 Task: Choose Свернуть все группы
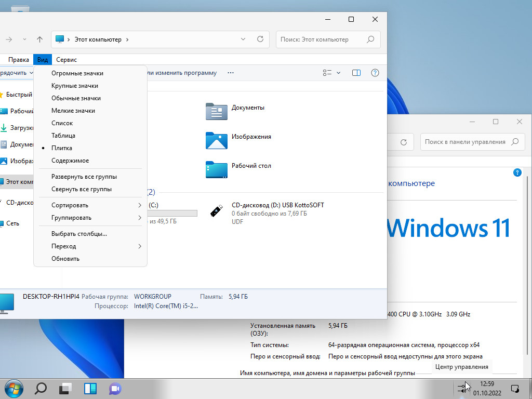(x=90, y=189)
